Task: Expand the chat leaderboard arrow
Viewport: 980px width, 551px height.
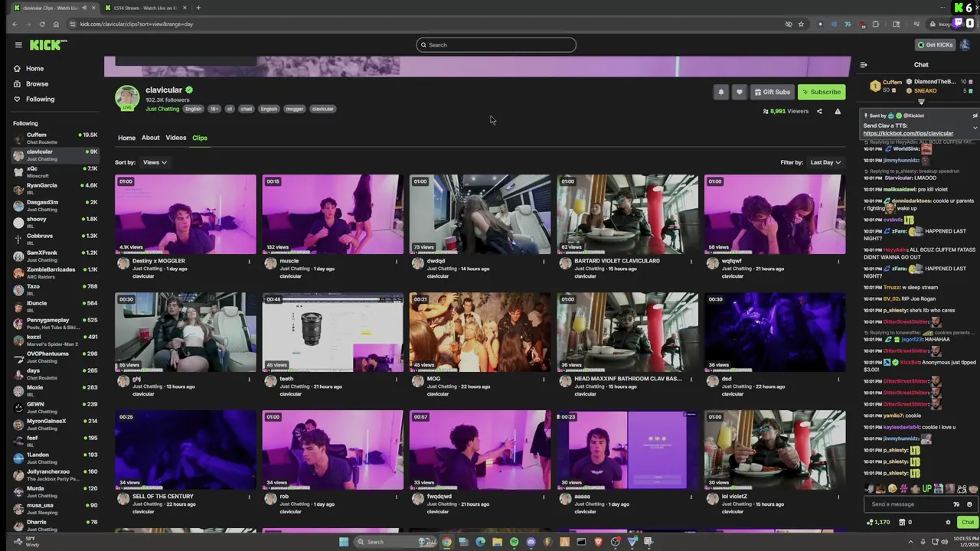Action: pos(921,102)
